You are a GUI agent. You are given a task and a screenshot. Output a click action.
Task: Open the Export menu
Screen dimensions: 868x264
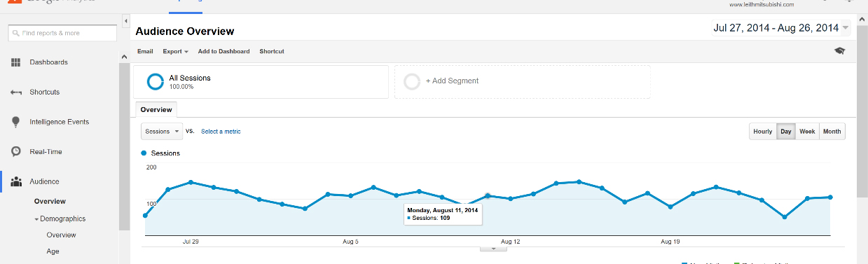coord(176,51)
